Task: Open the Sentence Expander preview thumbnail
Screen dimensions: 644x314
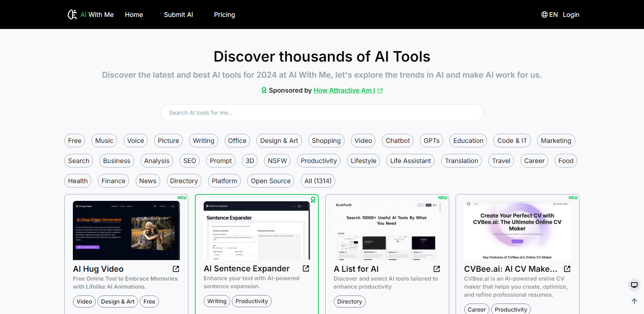Action: (257, 230)
